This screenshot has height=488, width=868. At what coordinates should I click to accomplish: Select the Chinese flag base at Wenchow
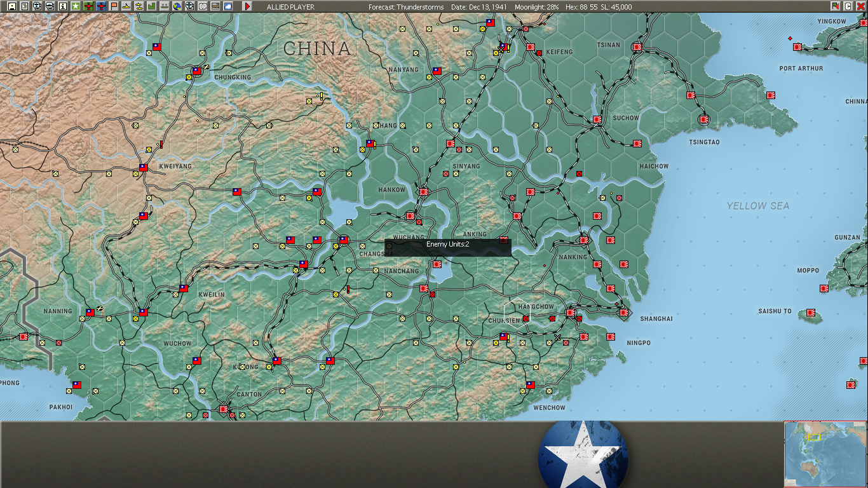(530, 385)
